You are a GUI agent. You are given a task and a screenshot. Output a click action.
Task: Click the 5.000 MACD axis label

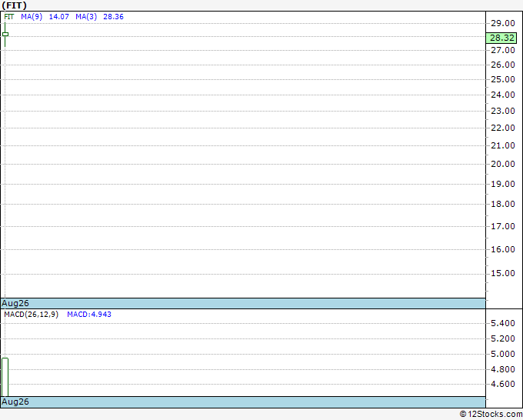(503, 354)
